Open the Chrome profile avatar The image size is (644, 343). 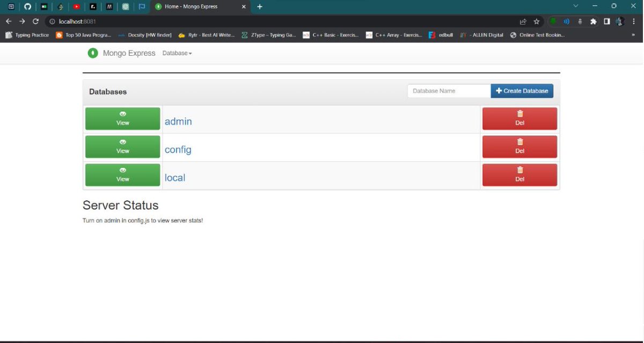click(x=620, y=21)
